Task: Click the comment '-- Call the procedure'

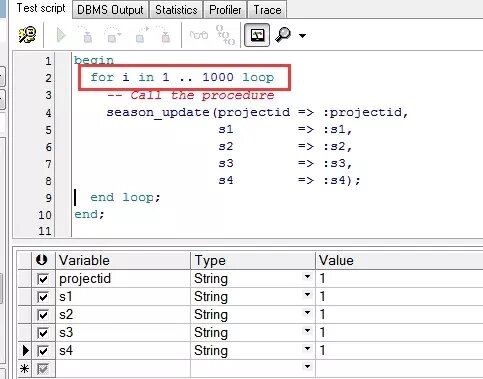Action: pyautogui.click(x=191, y=95)
